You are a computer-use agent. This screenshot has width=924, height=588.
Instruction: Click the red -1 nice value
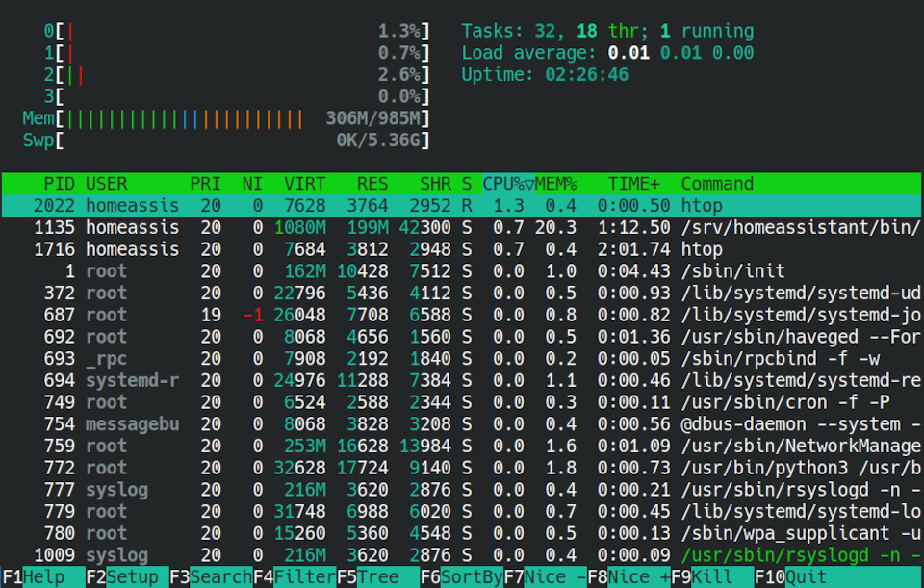(253, 315)
